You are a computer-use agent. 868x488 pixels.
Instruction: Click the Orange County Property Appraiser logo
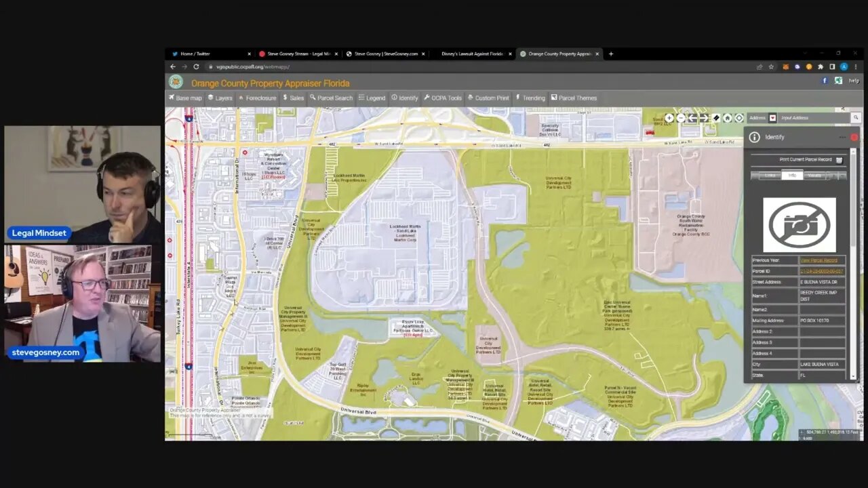[x=176, y=82]
